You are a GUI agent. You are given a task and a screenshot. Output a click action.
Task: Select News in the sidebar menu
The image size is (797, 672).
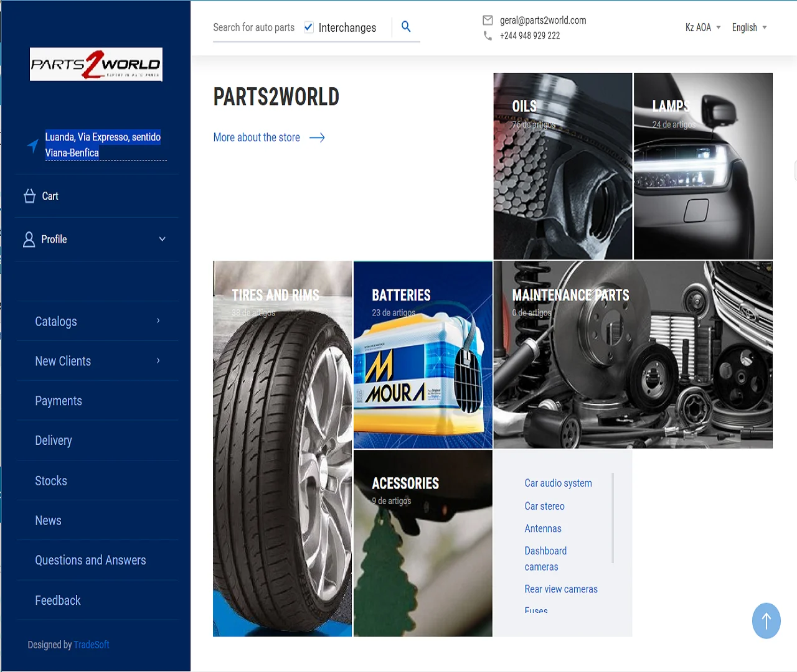pyautogui.click(x=48, y=520)
